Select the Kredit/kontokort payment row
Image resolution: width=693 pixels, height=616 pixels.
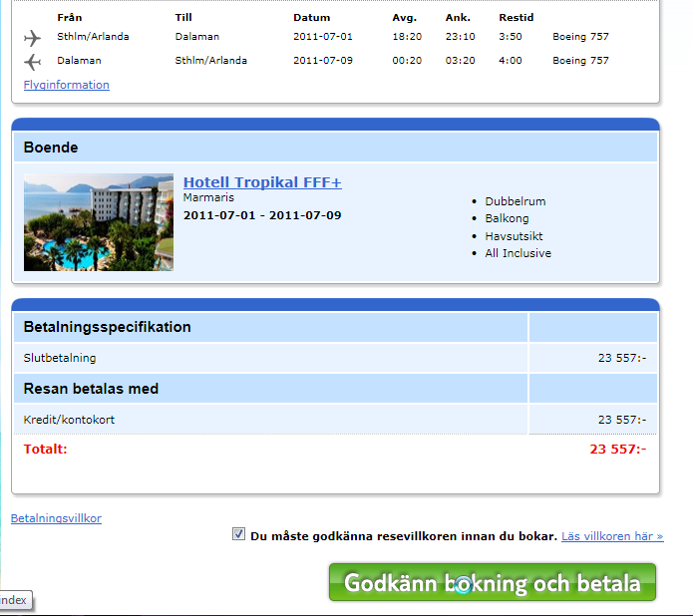coord(69,420)
